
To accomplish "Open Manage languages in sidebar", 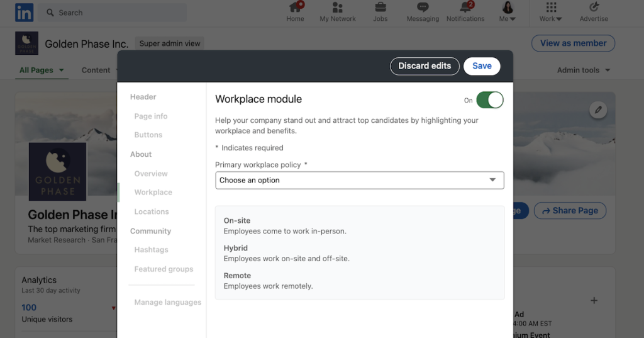I will click(167, 302).
